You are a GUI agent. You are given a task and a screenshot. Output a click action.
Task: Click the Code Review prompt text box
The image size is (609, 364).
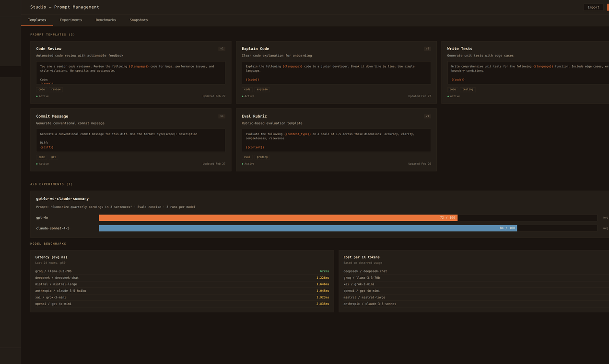tap(130, 73)
